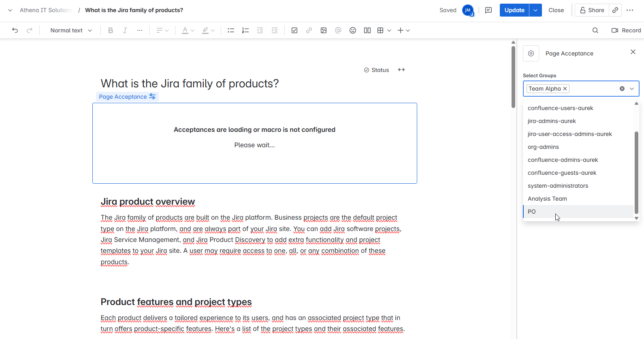The height and width of the screenshot is (339, 644).
Task: Toggle italic formatting
Action: pos(125,30)
